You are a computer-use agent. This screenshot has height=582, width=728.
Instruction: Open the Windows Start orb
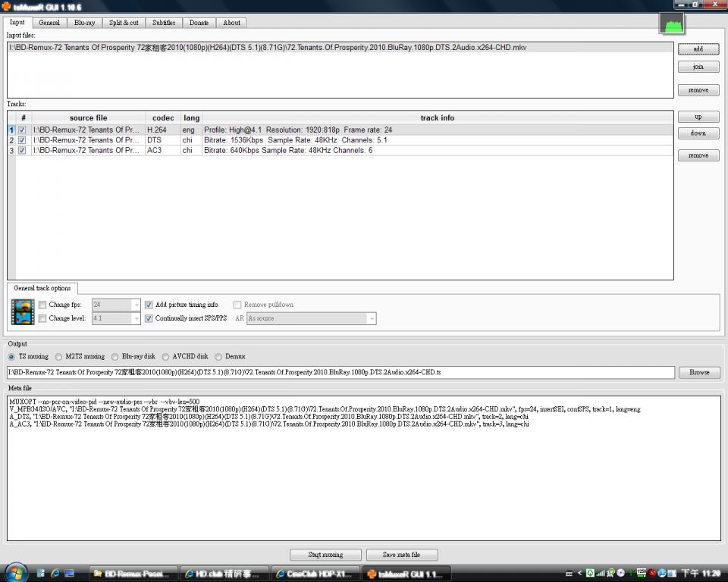click(x=15, y=573)
